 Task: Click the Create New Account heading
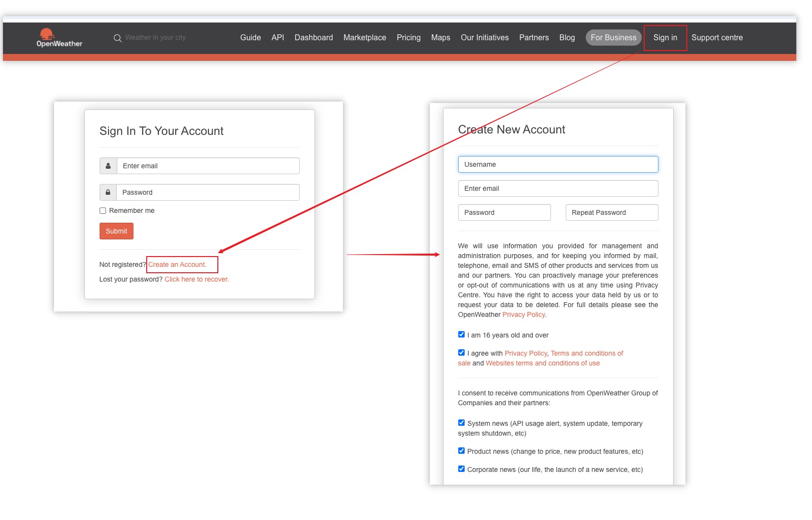(x=511, y=130)
